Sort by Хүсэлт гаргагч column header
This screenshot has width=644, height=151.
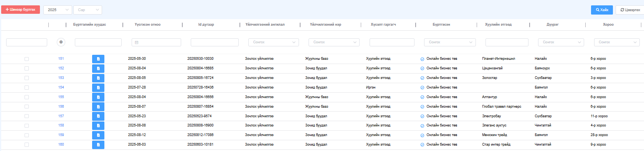click(383, 25)
